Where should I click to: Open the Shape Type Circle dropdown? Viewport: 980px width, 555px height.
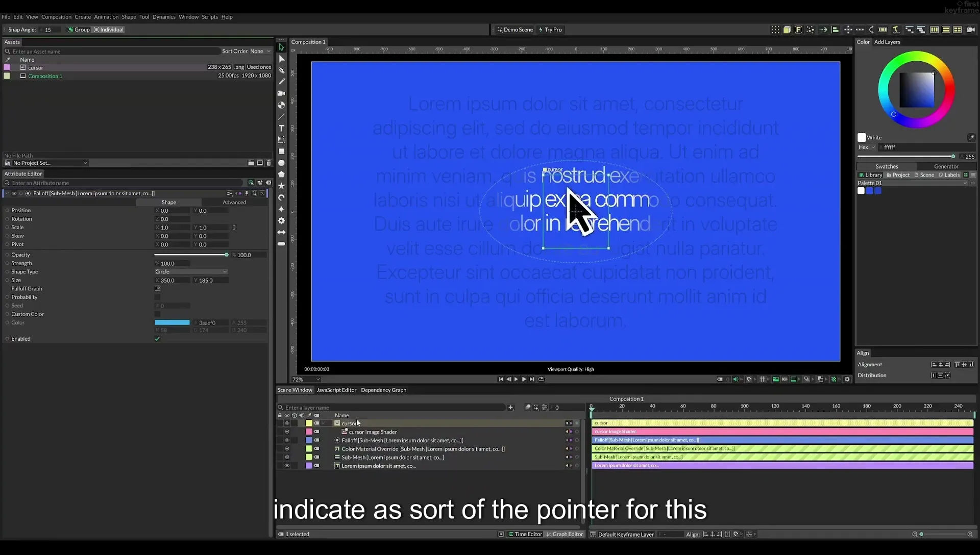191,272
